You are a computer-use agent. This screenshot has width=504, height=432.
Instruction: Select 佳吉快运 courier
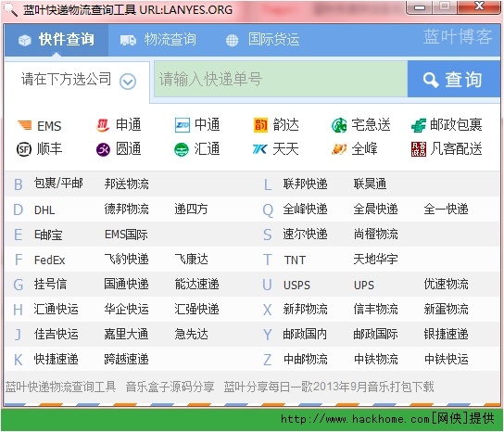point(56,334)
